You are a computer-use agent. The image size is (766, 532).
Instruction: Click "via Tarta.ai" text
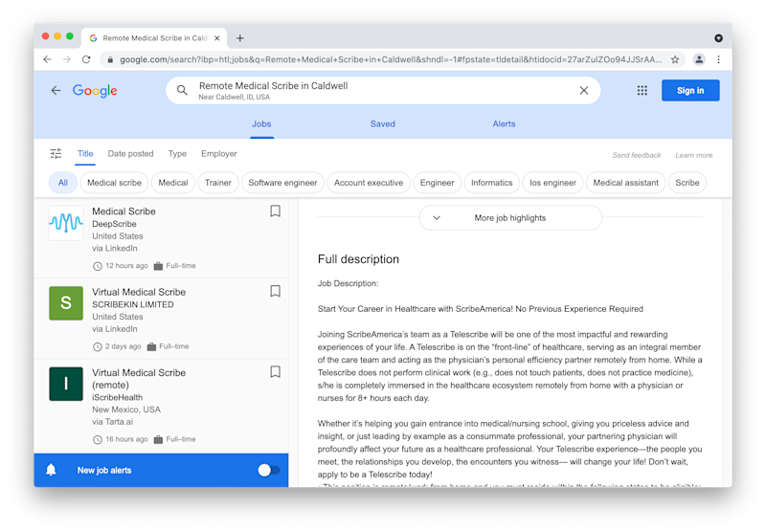point(112,422)
